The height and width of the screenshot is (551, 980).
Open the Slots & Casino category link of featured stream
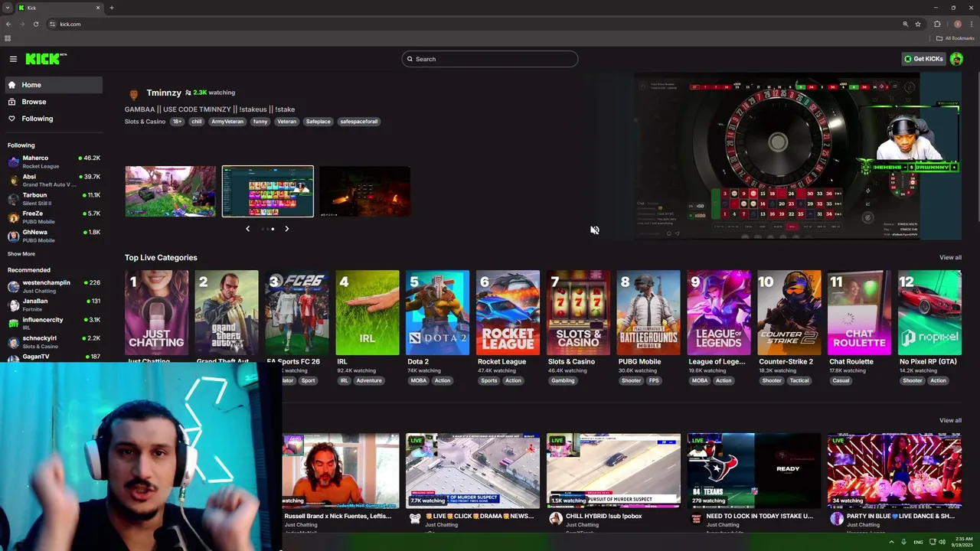(145, 122)
